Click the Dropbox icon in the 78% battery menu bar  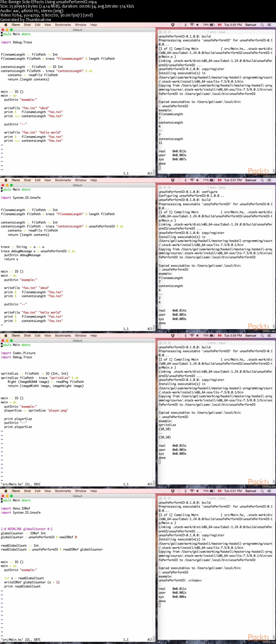click(x=173, y=25)
